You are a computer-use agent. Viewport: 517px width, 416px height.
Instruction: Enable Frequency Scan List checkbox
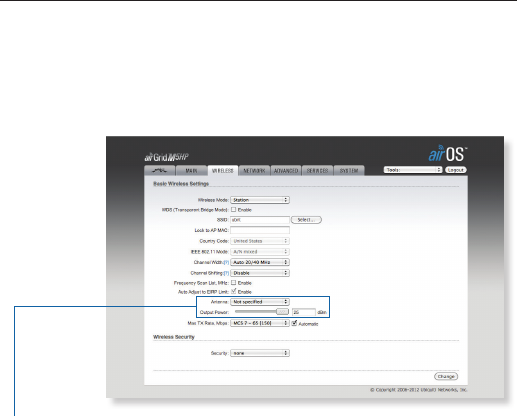pyautogui.click(x=234, y=283)
